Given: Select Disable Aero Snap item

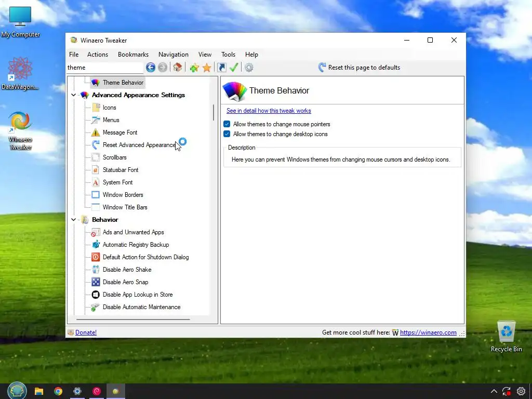Looking at the screenshot, I should point(125,282).
